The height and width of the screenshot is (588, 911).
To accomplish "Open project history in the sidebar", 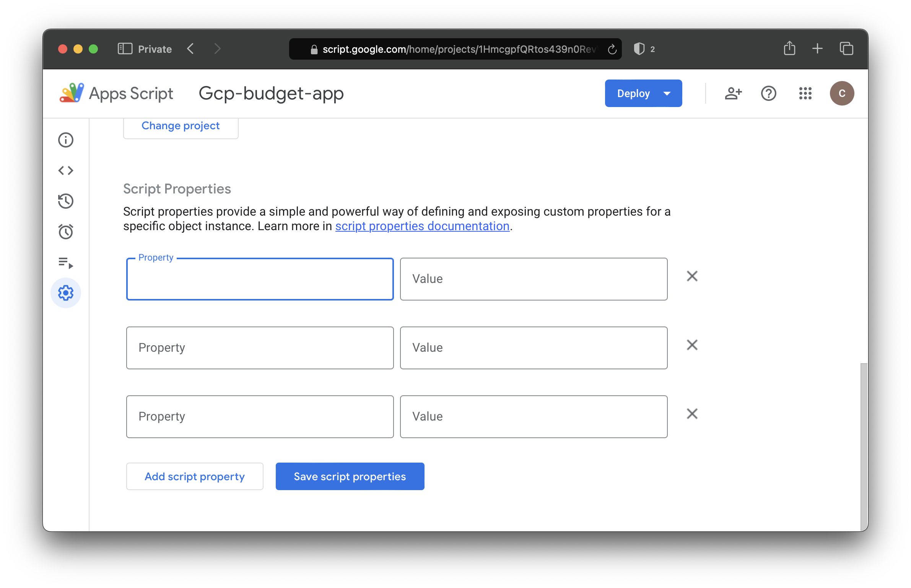I will pyautogui.click(x=66, y=201).
